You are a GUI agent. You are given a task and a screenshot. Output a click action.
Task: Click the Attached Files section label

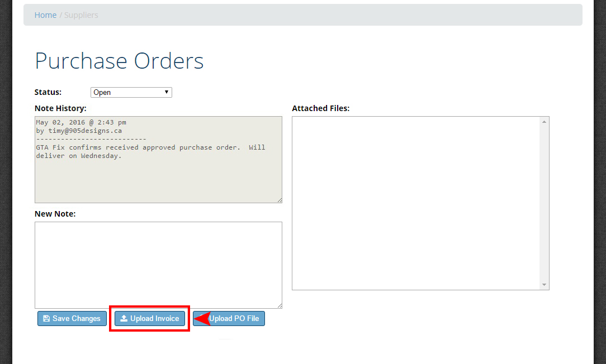click(x=320, y=108)
